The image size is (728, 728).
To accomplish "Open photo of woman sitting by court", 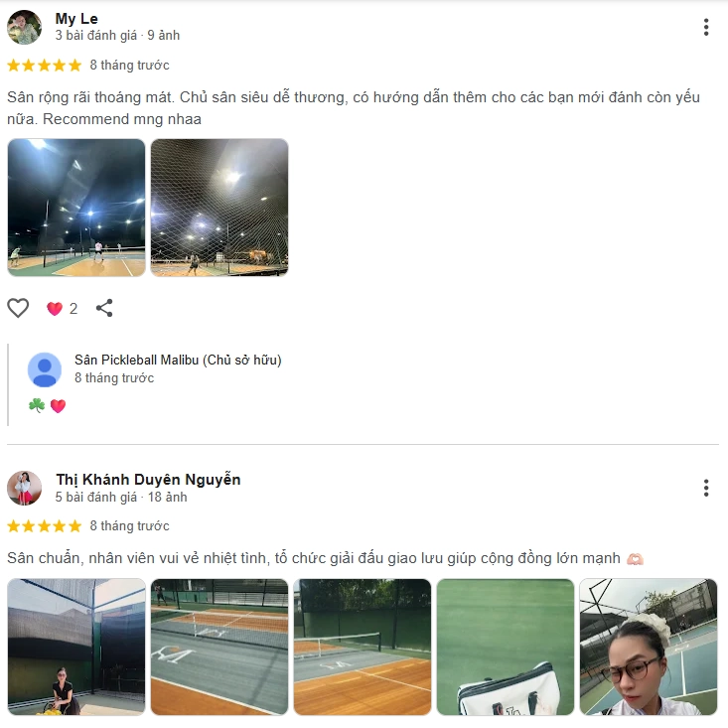I will click(76, 647).
